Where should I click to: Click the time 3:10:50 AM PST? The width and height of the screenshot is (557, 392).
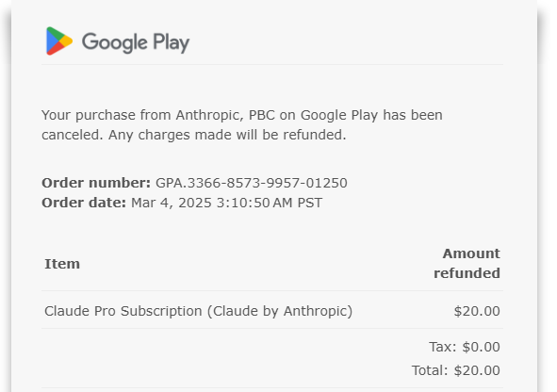pyautogui.click(x=270, y=203)
